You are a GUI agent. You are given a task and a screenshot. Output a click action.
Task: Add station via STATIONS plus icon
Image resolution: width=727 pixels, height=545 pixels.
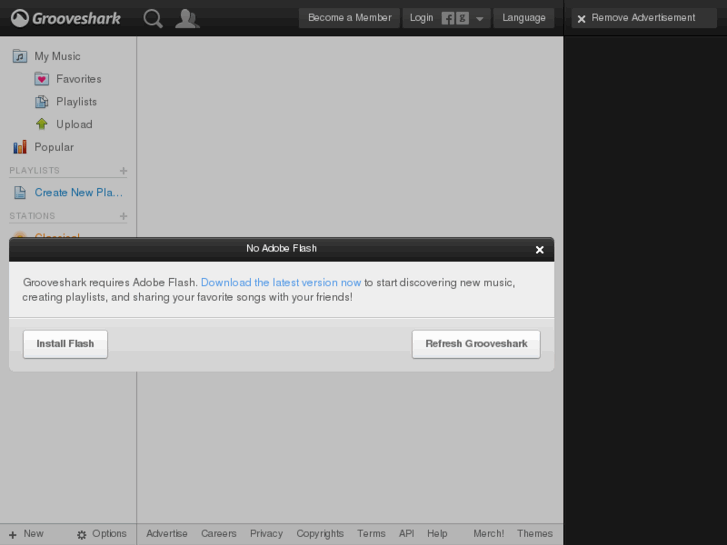pos(123,216)
